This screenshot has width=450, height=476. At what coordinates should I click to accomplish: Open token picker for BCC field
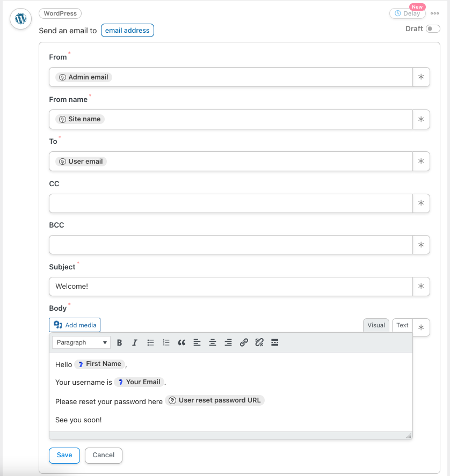click(421, 245)
